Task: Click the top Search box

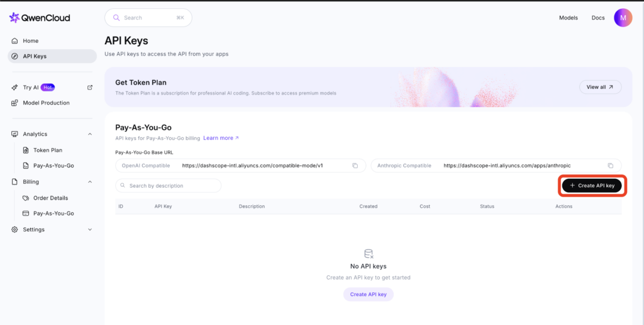Action: click(x=148, y=18)
